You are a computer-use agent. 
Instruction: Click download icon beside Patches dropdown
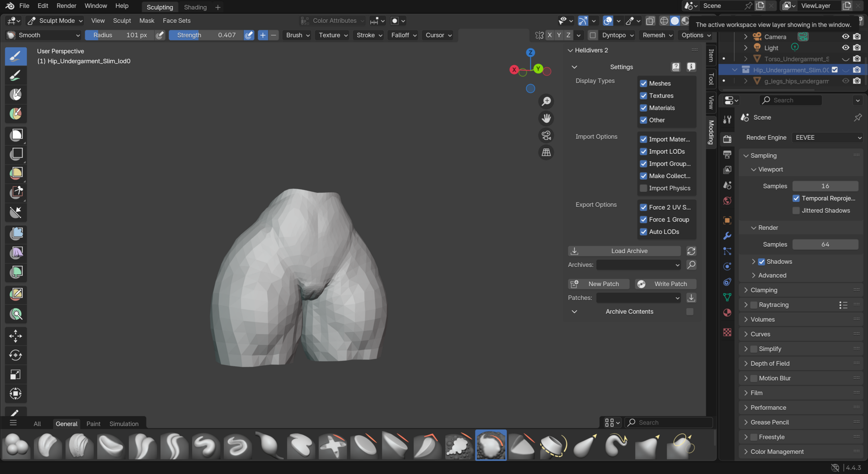click(x=691, y=298)
